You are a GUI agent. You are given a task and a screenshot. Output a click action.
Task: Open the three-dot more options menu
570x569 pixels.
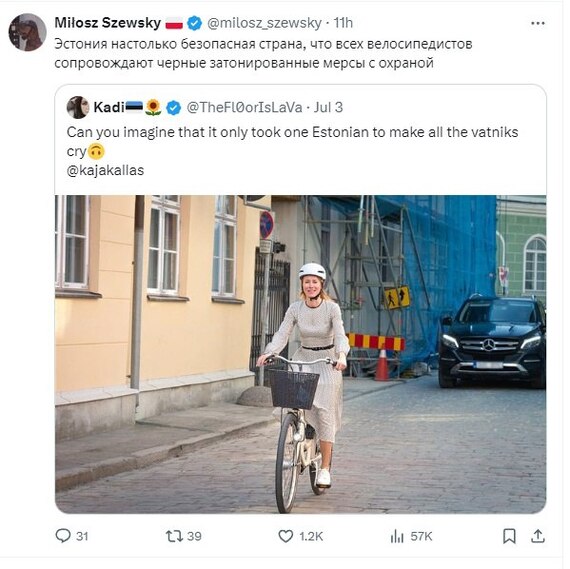pyautogui.click(x=538, y=23)
